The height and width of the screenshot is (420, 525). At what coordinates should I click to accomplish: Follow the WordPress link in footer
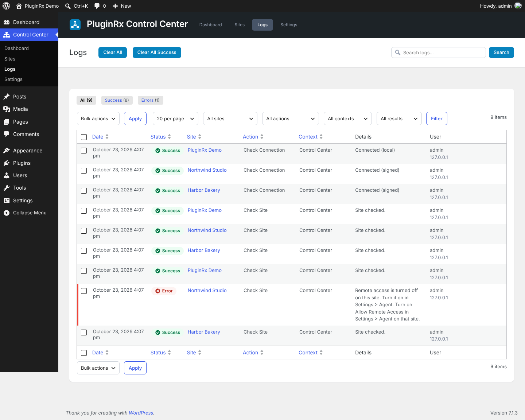pos(141,413)
